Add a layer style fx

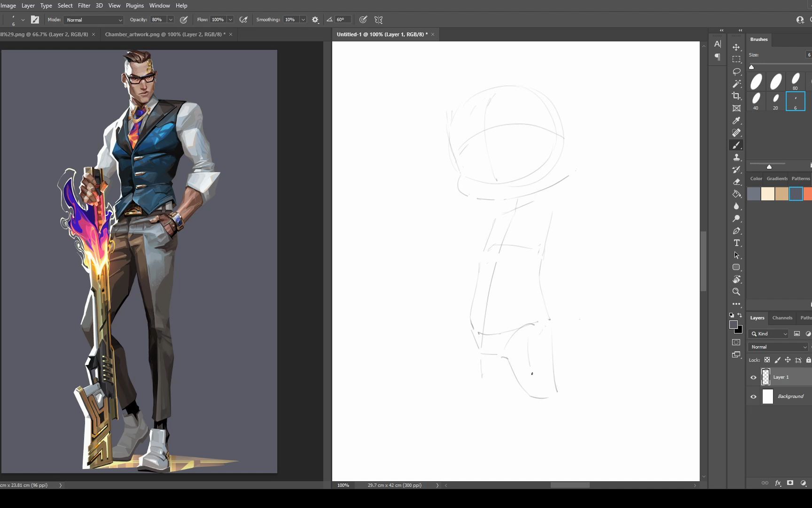click(778, 483)
